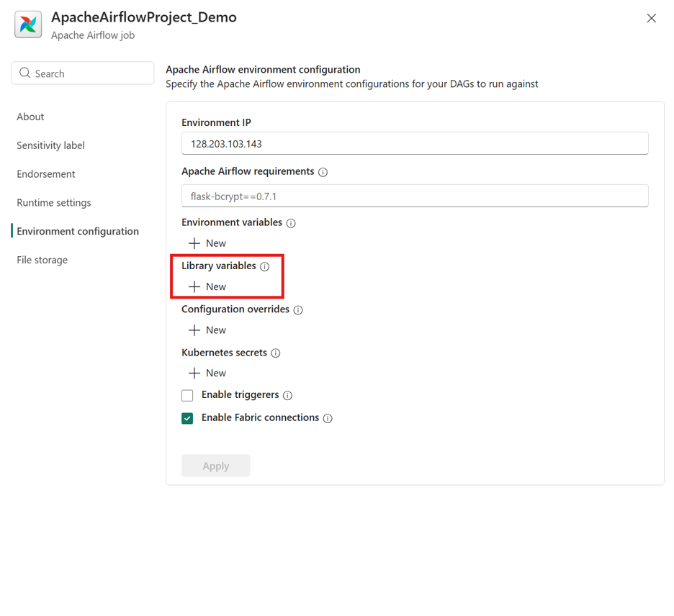Viewport: 674px width, 616px height.
Task: Click the ApacheAirflowProject_Demo title
Action: (x=144, y=17)
